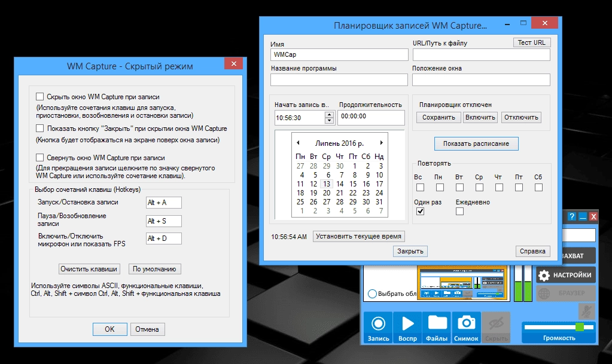Click 'Показать расписание' button
Viewport: 612px width, 364px height.
pyautogui.click(x=476, y=143)
